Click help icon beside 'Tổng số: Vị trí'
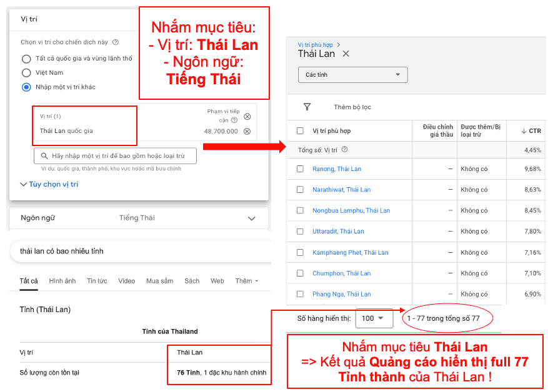Viewport: 548px width, 392px height. tap(344, 149)
